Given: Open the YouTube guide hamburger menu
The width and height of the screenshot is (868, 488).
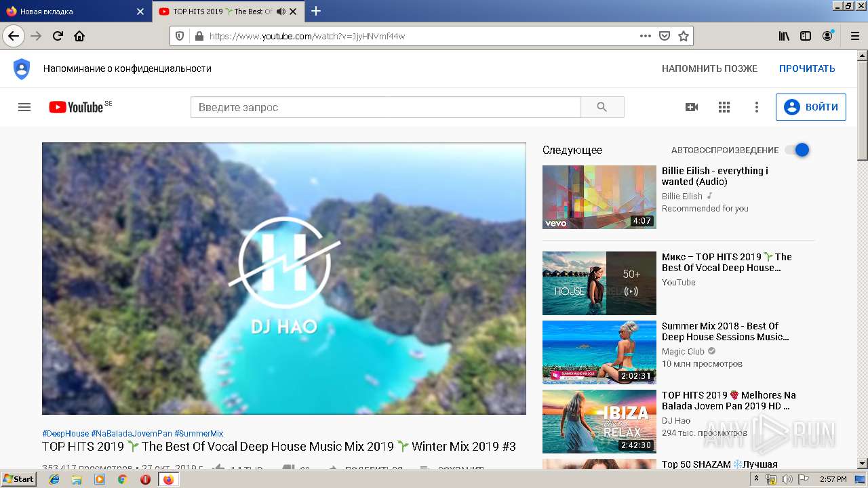Looking at the screenshot, I should pos(24,107).
